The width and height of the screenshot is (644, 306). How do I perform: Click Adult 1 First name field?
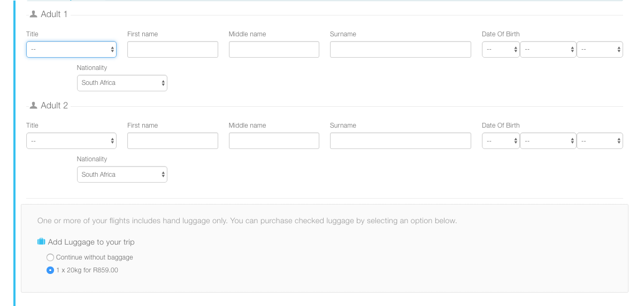point(173,49)
